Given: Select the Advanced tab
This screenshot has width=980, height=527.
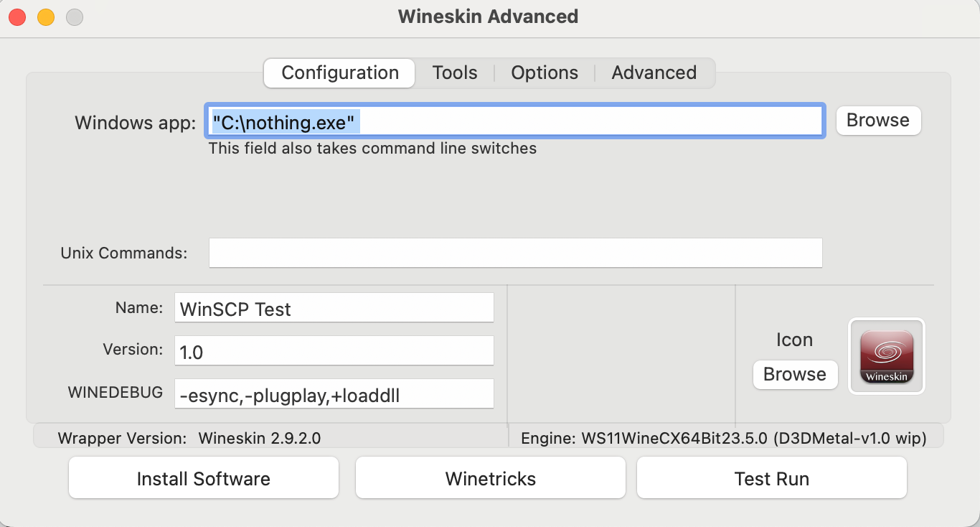Looking at the screenshot, I should click(x=654, y=73).
